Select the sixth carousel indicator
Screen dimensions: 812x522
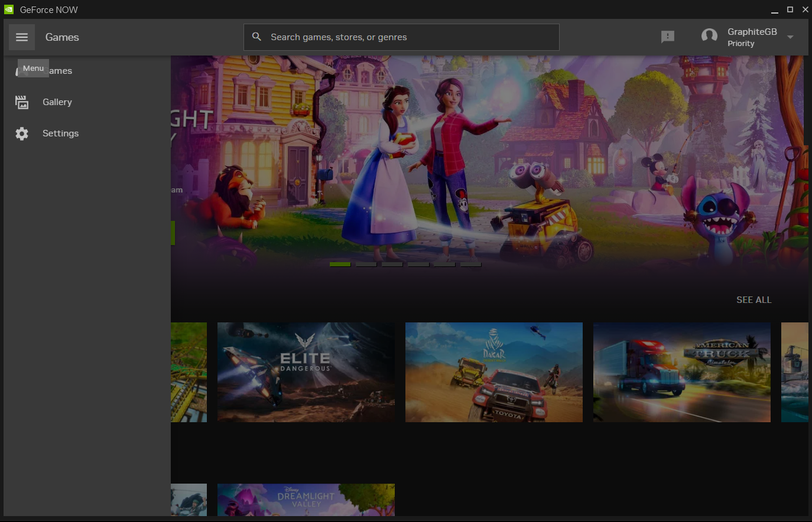click(471, 265)
